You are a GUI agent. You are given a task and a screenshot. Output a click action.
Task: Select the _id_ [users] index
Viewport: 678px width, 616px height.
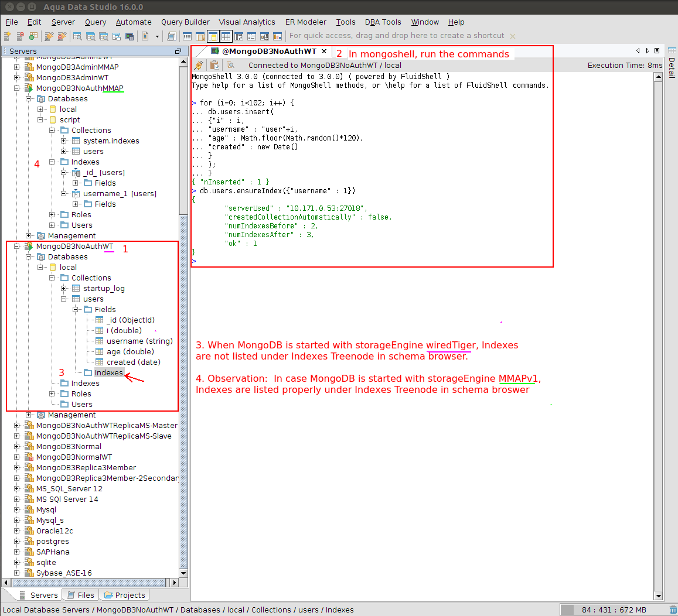[x=104, y=172]
